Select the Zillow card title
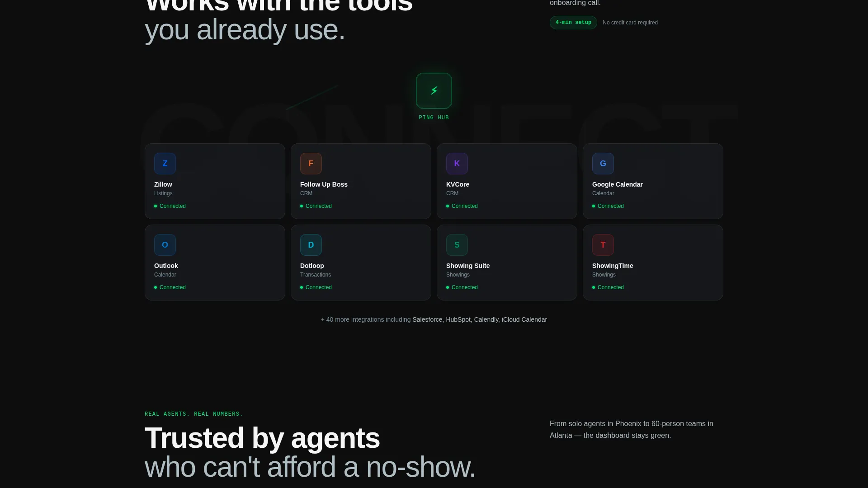Image resolution: width=868 pixels, height=488 pixels. (163, 184)
